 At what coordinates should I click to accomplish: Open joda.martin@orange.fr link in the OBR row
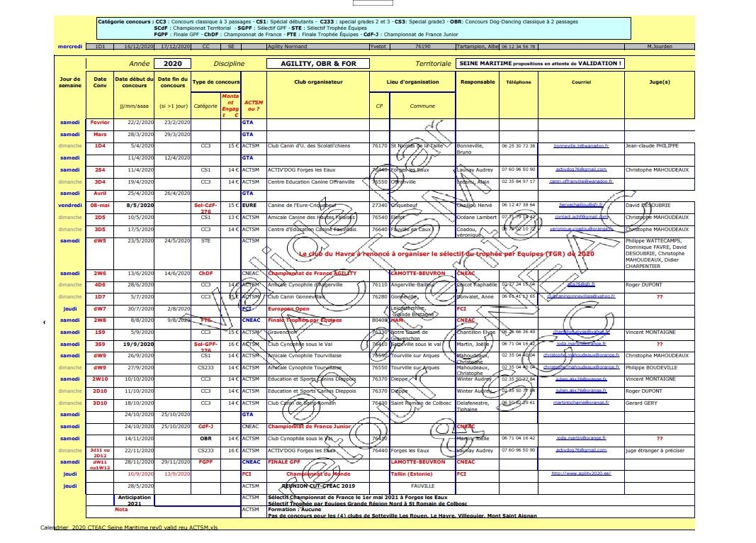tap(581, 438)
